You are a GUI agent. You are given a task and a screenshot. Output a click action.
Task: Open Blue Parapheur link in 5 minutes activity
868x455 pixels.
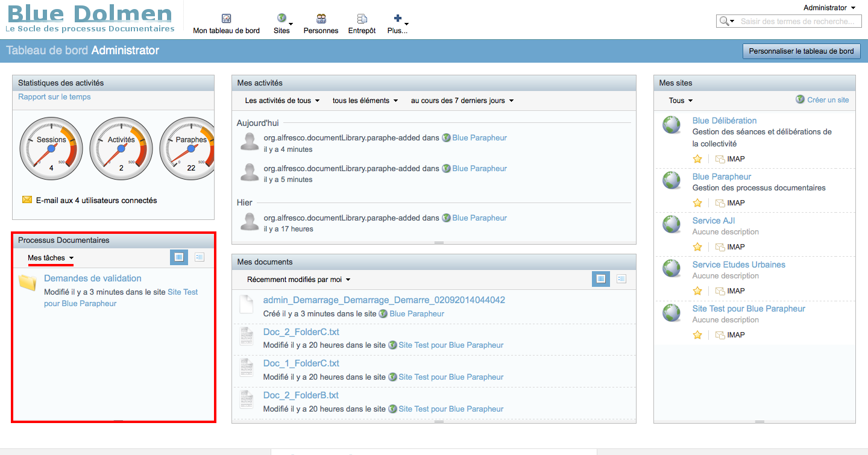click(x=479, y=169)
